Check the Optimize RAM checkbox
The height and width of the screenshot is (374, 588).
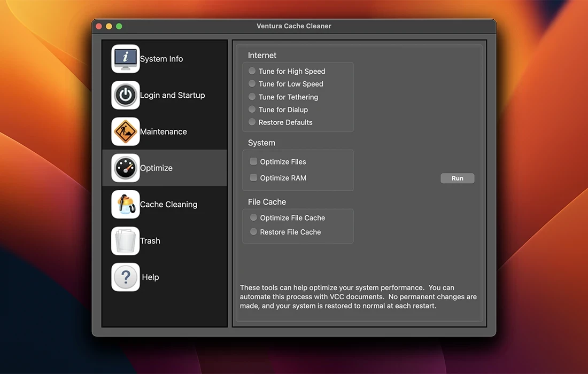click(x=254, y=177)
